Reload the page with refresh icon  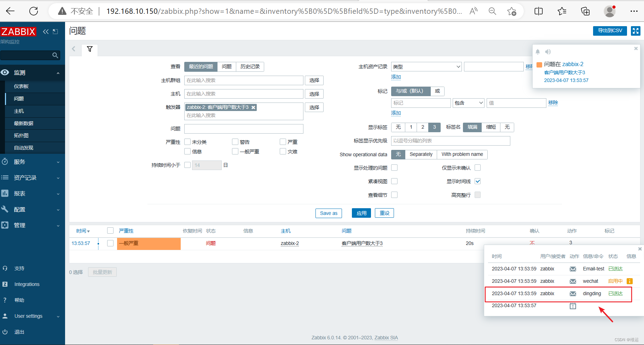[x=34, y=11]
